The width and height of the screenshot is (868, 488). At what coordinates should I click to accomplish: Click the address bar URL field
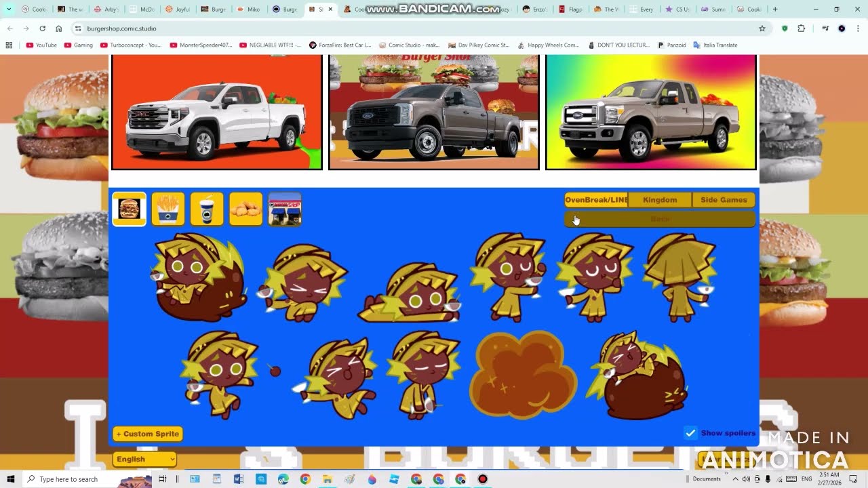pos(420,28)
